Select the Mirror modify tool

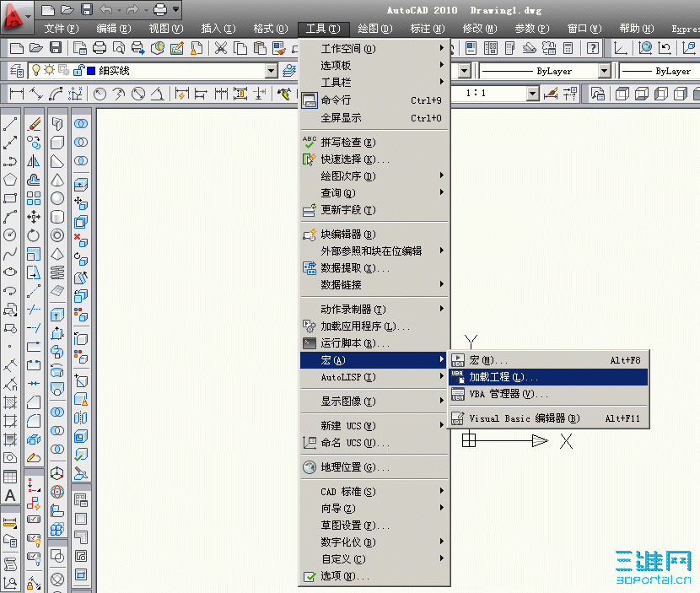click(34, 161)
